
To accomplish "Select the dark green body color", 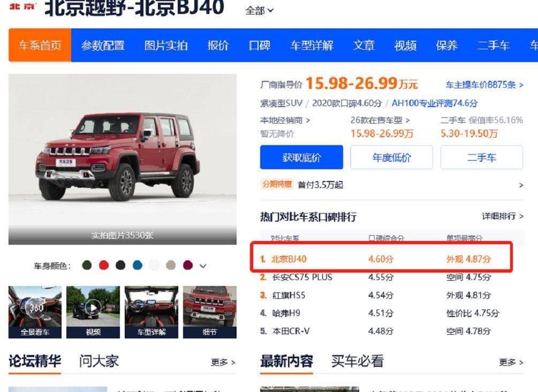I will pos(87,265).
